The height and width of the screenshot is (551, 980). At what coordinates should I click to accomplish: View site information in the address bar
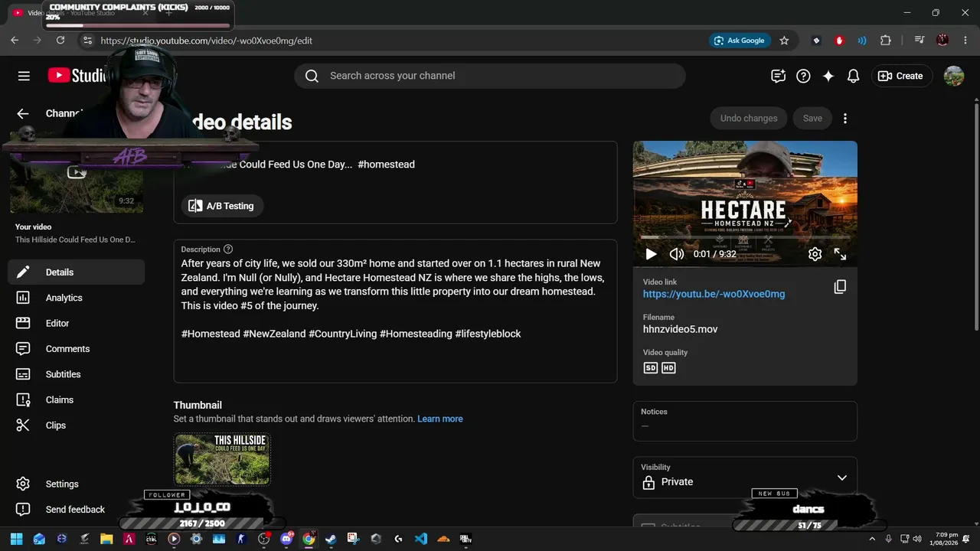click(x=87, y=41)
